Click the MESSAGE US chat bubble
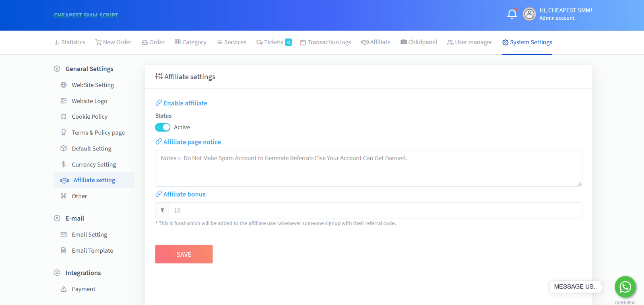The width and height of the screenshot is (644, 305). coord(575,286)
